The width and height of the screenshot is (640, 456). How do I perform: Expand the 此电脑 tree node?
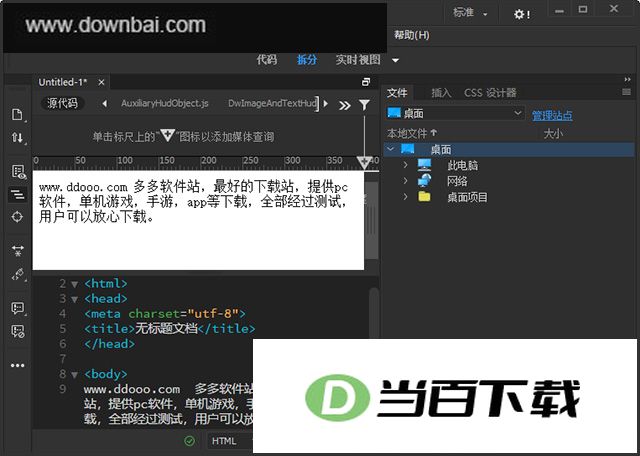point(405,165)
